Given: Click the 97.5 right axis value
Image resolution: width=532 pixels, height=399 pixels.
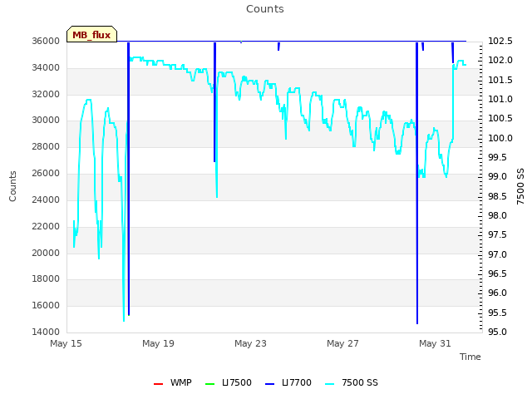Looking at the screenshot, I should click(x=497, y=234).
